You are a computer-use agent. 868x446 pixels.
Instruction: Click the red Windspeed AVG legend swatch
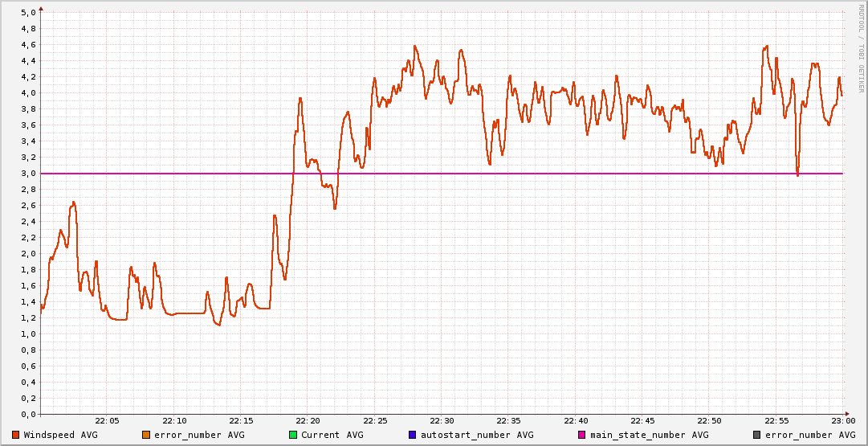16,435
